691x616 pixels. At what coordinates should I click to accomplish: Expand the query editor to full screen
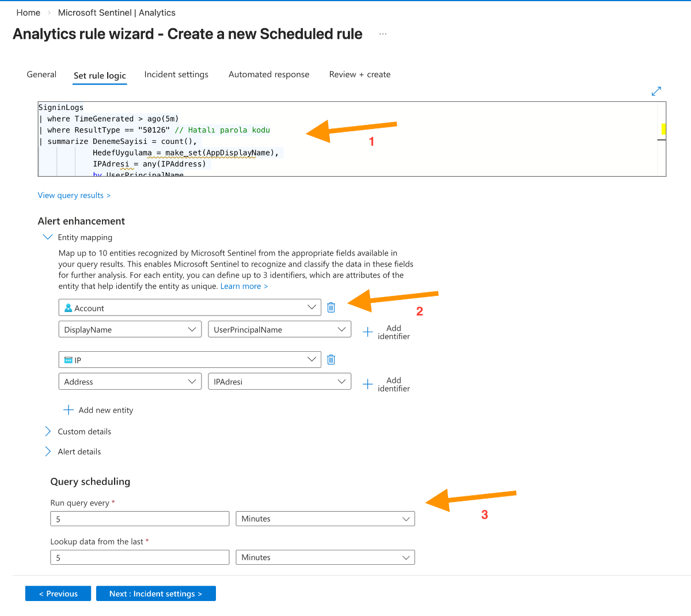click(x=656, y=91)
